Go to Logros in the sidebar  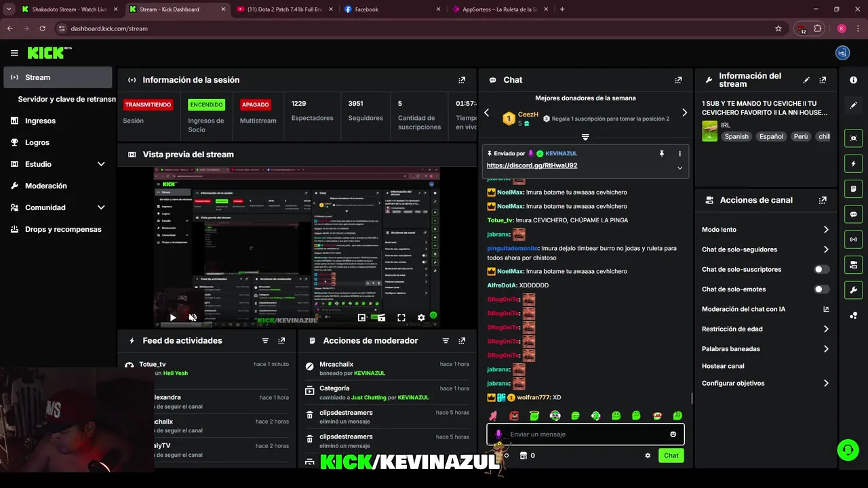pyautogui.click(x=58, y=142)
